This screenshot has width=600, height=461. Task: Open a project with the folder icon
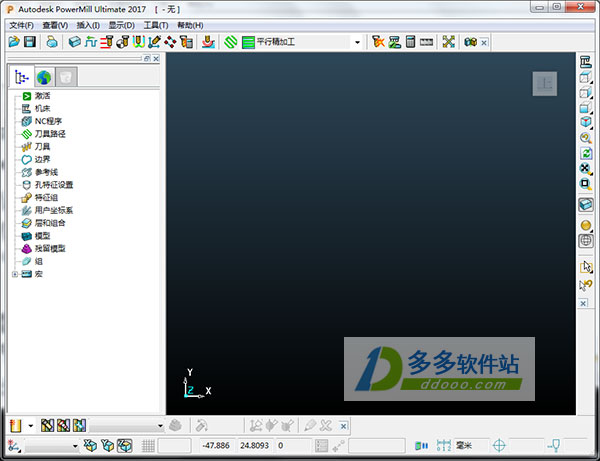pyautogui.click(x=14, y=42)
